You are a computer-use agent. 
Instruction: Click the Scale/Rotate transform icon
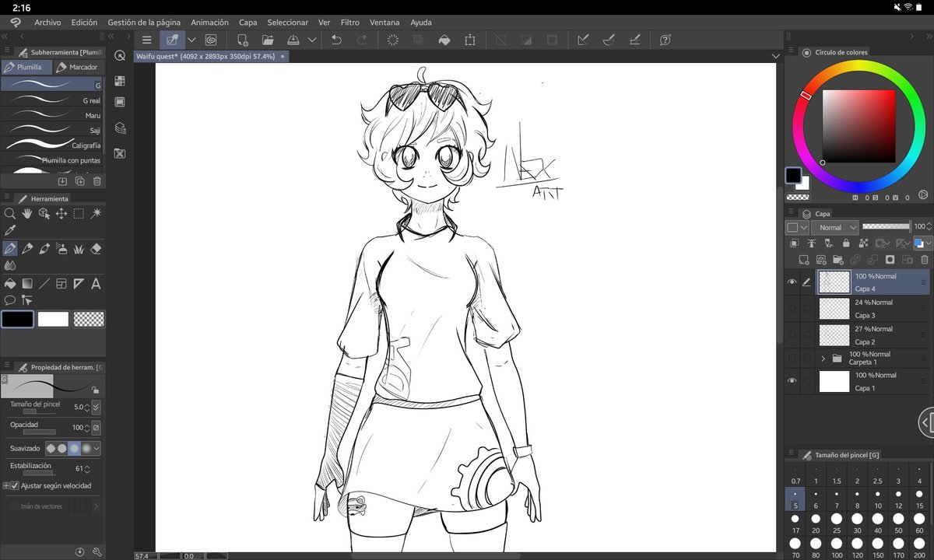coord(470,40)
